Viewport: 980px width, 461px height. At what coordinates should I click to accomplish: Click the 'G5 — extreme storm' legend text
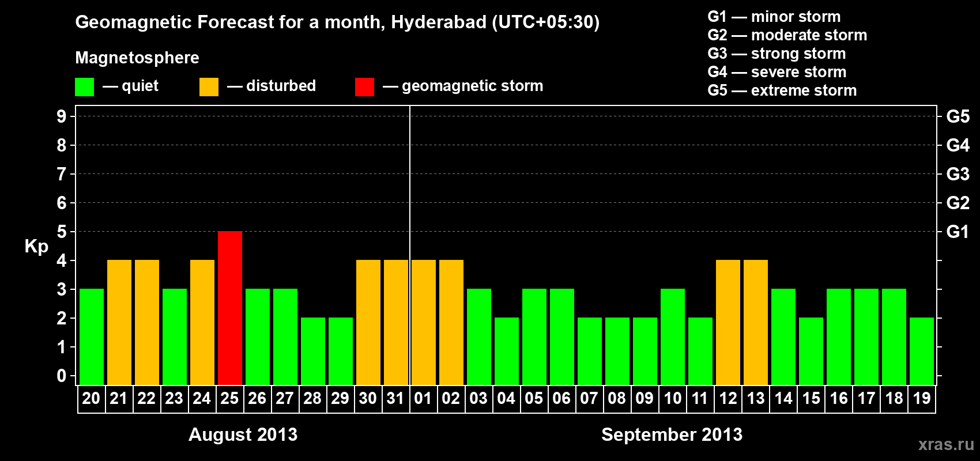(782, 90)
